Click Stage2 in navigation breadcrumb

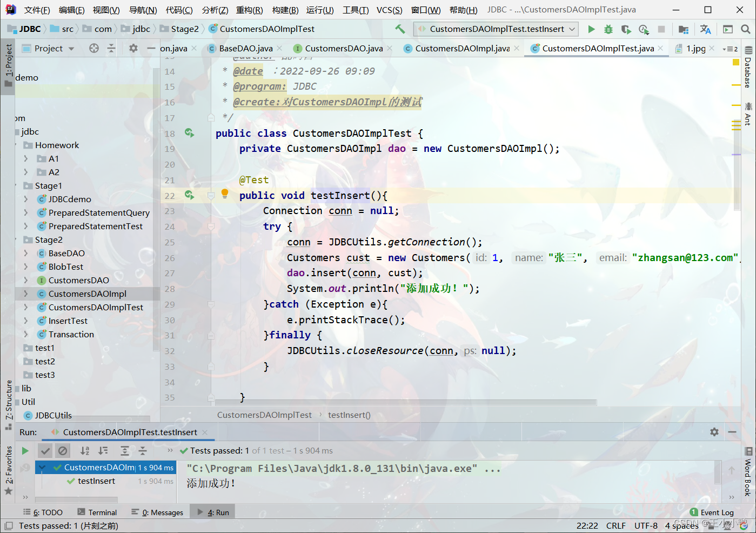click(185, 29)
